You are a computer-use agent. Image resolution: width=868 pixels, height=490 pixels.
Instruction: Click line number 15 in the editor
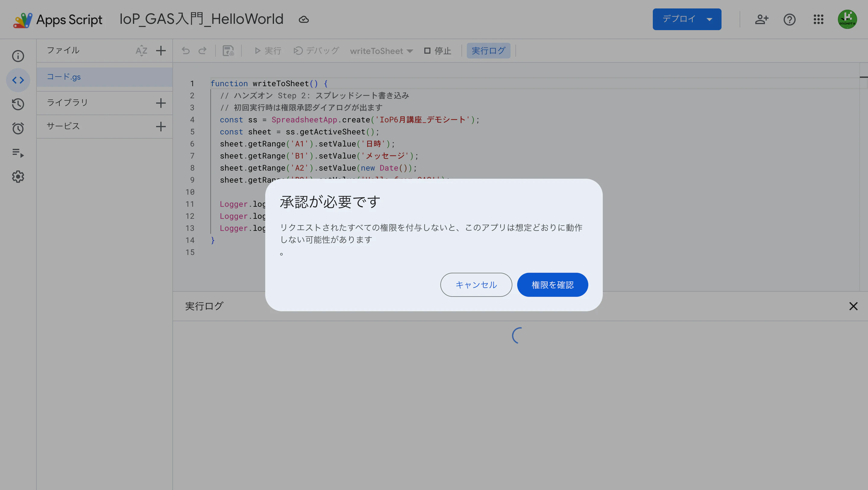190,252
